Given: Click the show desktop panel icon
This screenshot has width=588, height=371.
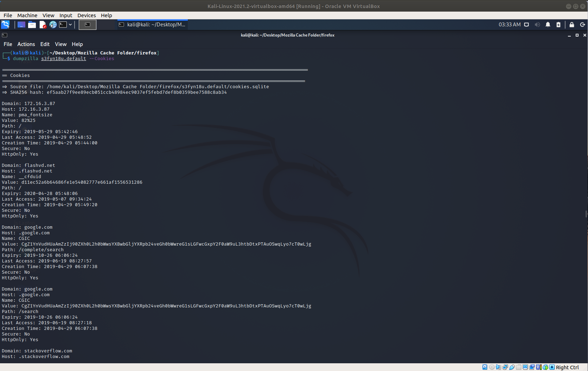Looking at the screenshot, I should (x=21, y=25).
